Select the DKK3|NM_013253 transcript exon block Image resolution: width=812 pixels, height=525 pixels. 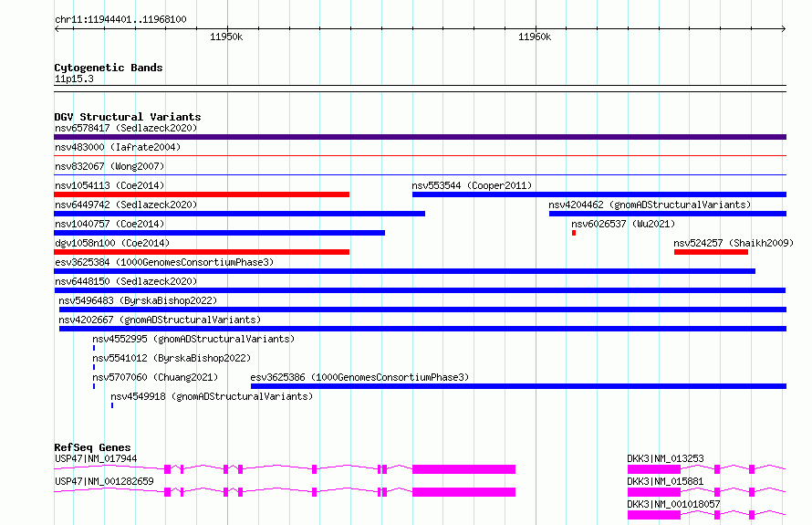[x=654, y=469]
